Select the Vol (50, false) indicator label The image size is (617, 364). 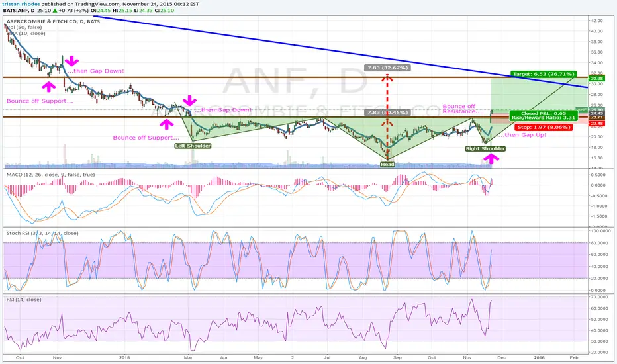point(24,28)
